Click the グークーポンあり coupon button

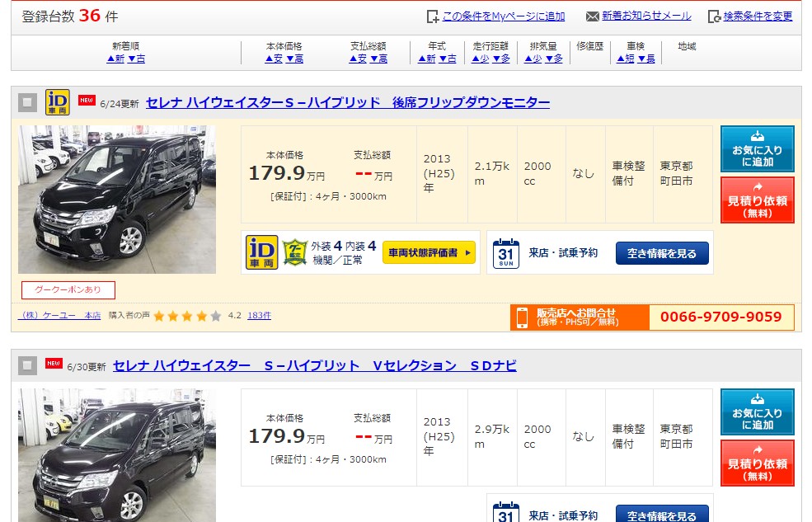click(x=68, y=290)
